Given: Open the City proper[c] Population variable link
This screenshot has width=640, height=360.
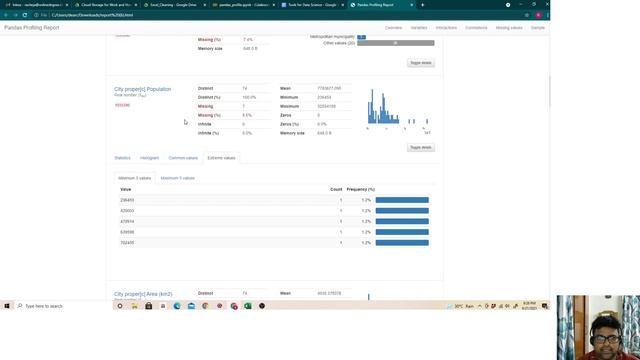Looking at the screenshot, I should tap(142, 89).
